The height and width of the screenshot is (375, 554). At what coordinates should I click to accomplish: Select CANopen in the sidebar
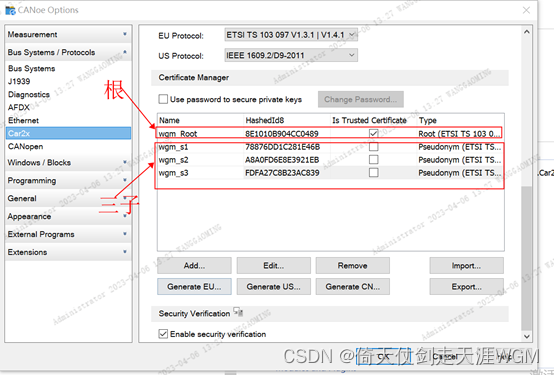coord(25,146)
